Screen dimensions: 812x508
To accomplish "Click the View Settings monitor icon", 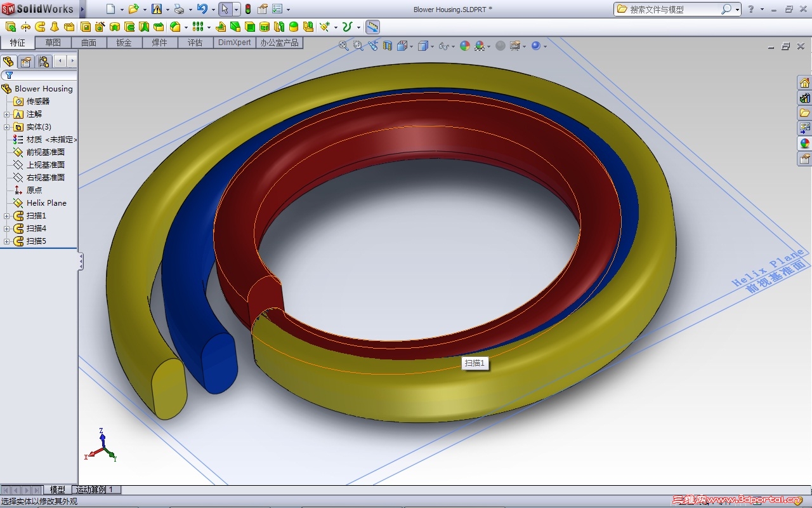I will point(515,46).
